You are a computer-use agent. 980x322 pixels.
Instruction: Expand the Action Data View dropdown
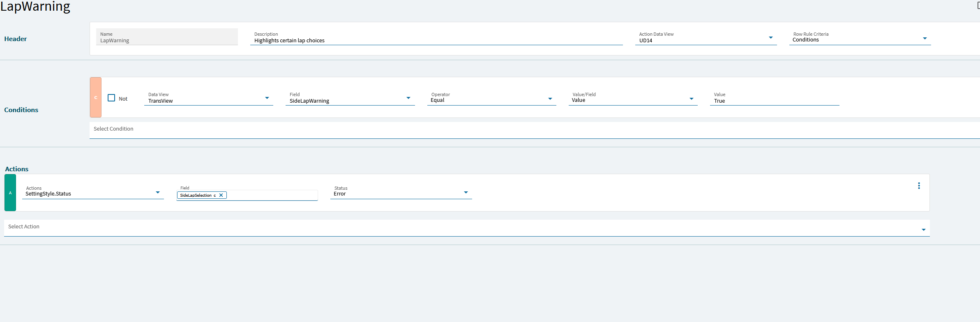coord(771,38)
